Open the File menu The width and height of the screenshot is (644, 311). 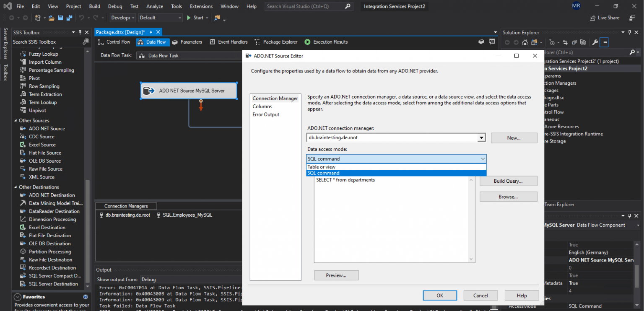(20, 6)
